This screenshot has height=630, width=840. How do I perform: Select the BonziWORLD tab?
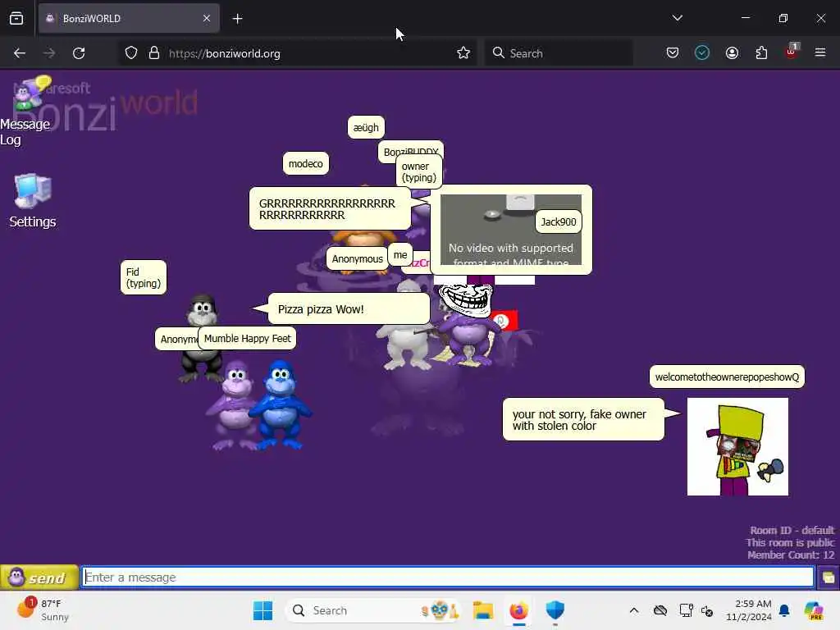pyautogui.click(x=129, y=19)
